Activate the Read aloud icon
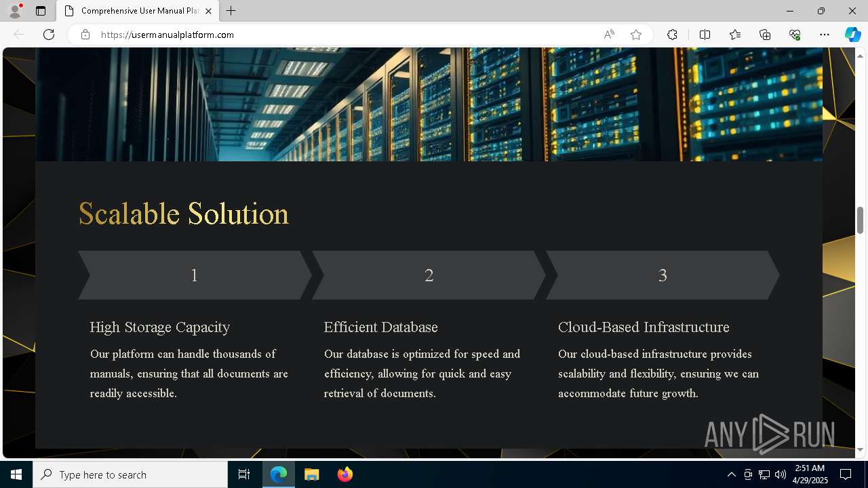 (609, 35)
